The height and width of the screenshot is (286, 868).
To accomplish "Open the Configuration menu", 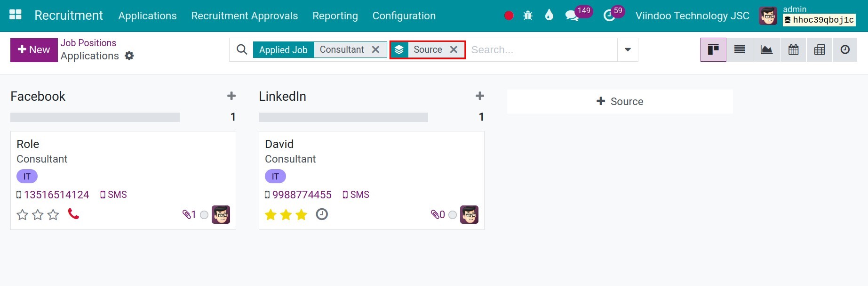I will [404, 16].
